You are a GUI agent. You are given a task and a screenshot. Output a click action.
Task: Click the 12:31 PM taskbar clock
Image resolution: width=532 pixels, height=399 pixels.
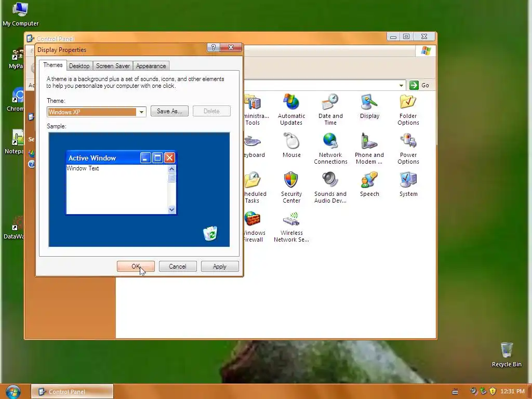[x=512, y=392]
